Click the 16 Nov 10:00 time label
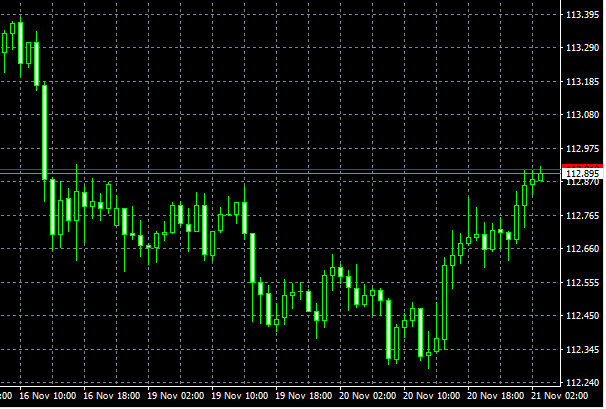The height and width of the screenshot is (409, 606). pos(48,396)
